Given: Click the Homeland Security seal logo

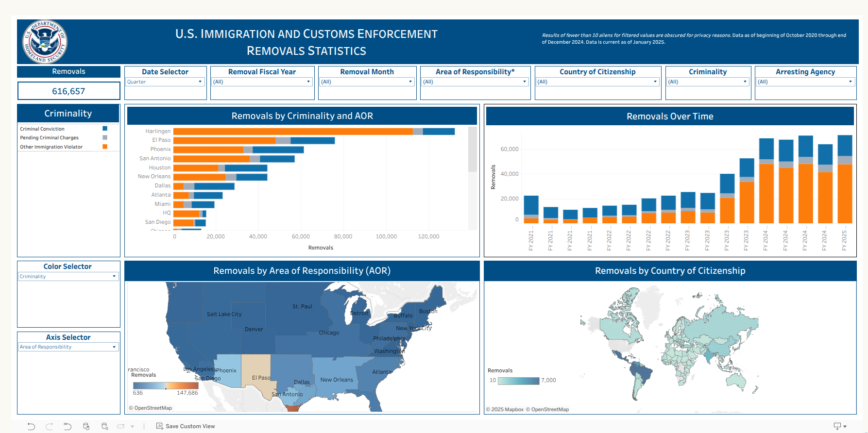Looking at the screenshot, I should tap(45, 42).
